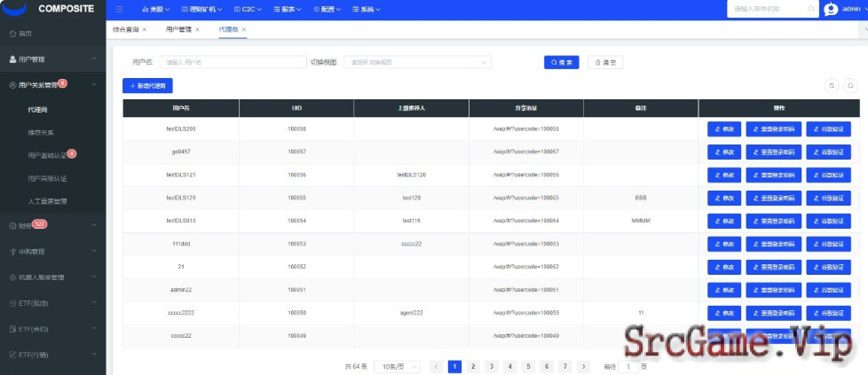868x375 pixels.
Task: Open the 切换视图 select dropdown
Action: click(417, 62)
